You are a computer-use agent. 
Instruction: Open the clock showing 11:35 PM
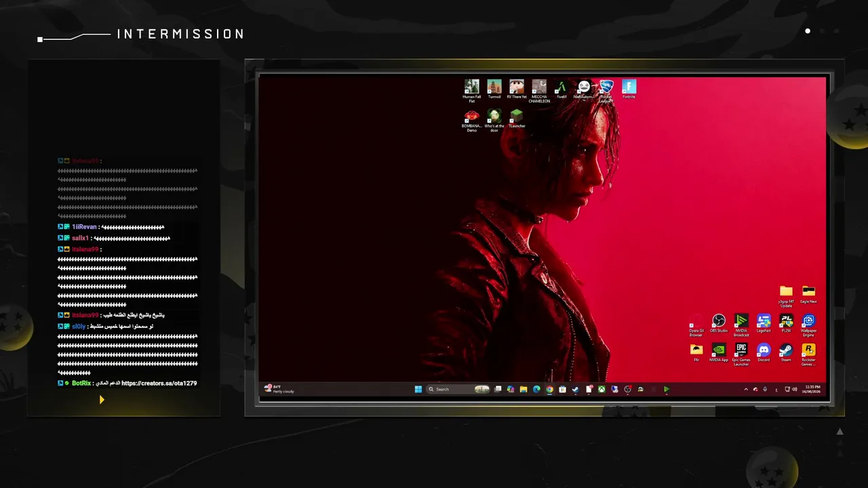(x=811, y=389)
